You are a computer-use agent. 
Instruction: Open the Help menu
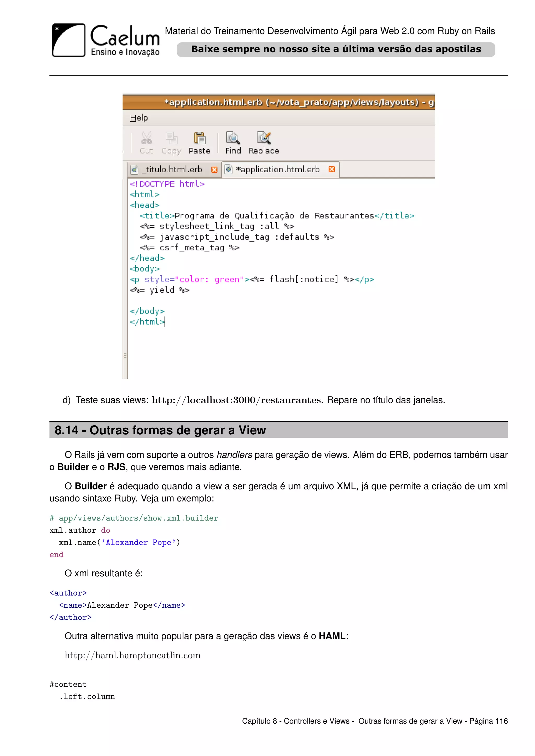point(139,117)
